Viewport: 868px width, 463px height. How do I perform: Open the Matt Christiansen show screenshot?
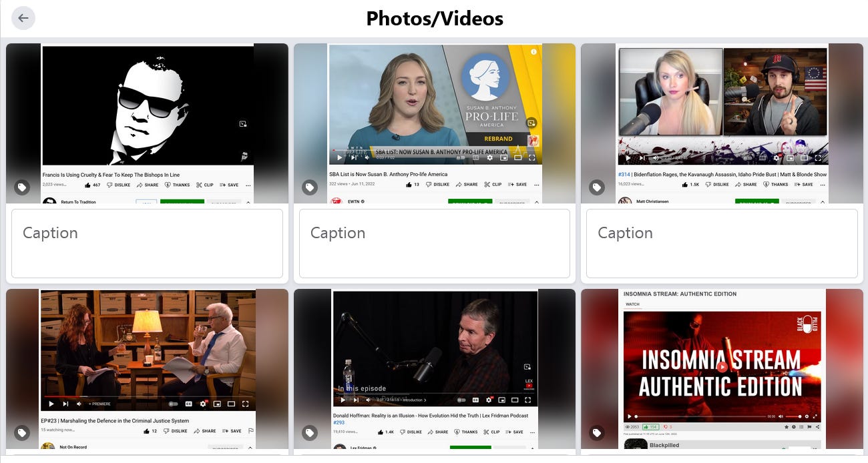[722, 123]
